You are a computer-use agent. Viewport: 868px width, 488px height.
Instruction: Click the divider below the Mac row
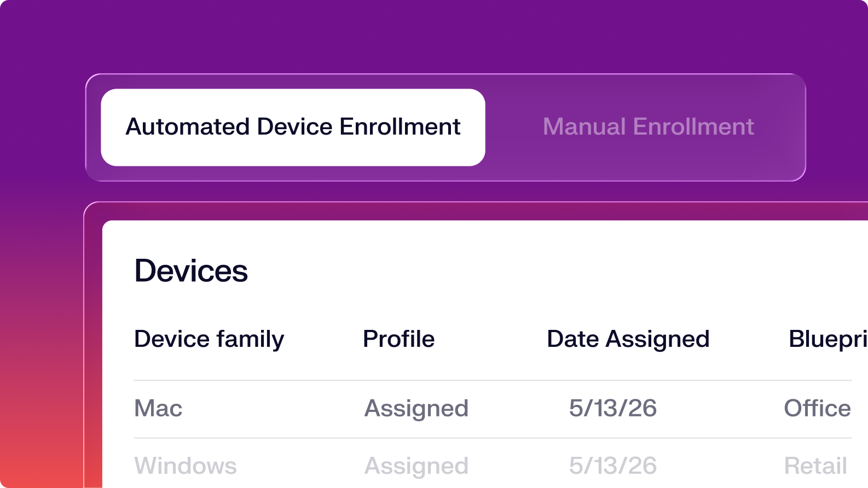(493, 438)
